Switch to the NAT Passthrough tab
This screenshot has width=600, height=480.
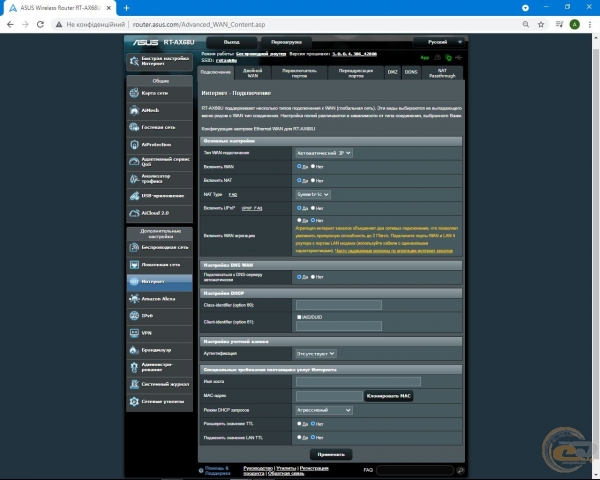[442, 73]
